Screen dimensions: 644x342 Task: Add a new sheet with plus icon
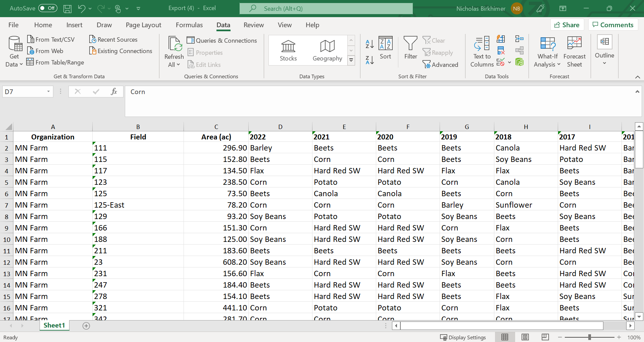coord(86,326)
